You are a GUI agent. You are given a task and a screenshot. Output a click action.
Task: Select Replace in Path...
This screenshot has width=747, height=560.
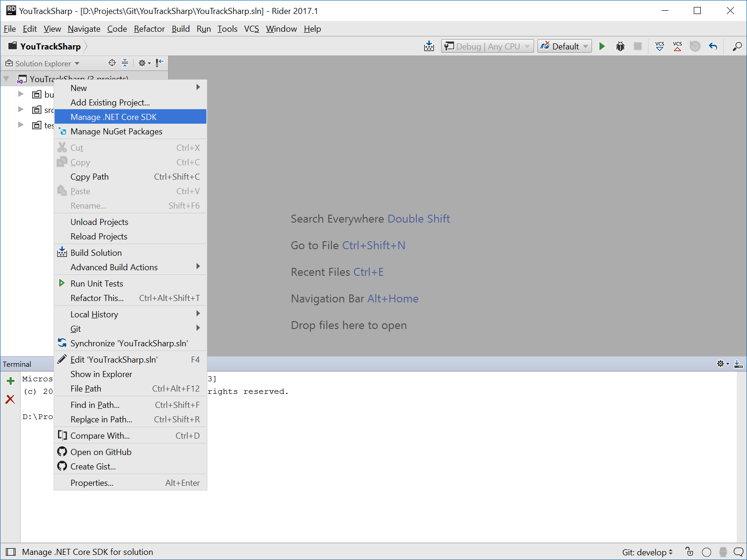click(131, 420)
